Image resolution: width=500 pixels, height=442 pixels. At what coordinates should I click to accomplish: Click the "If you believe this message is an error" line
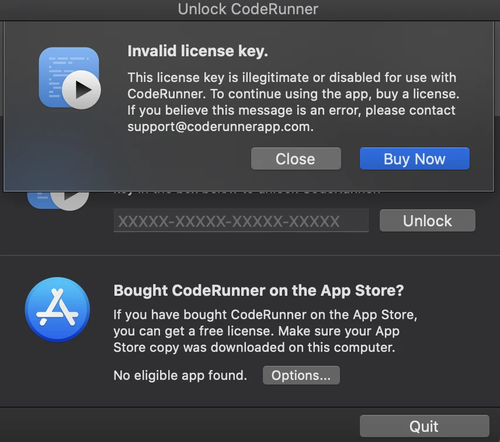291,110
